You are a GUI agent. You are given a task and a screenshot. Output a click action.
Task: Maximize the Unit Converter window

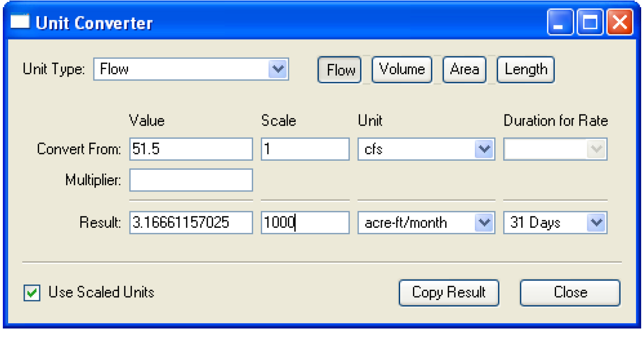click(590, 23)
